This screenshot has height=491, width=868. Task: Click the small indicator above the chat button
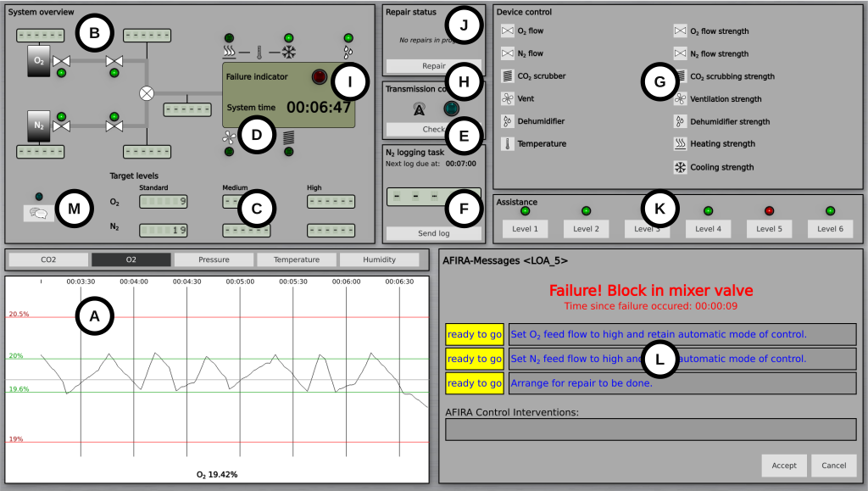39,197
